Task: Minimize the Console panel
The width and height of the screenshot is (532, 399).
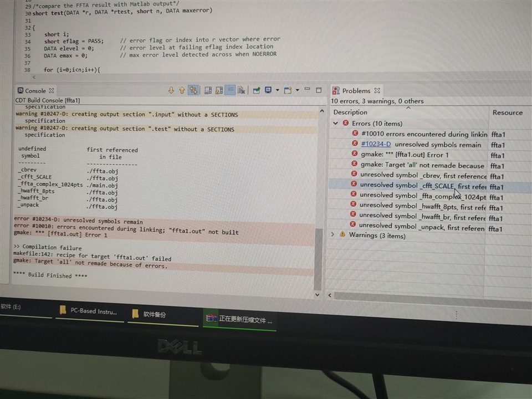Action: coord(308,90)
